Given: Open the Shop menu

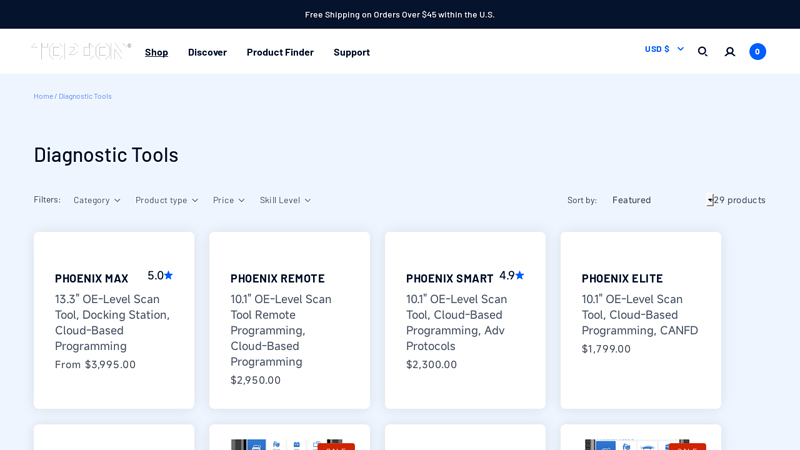Looking at the screenshot, I should pos(156,52).
